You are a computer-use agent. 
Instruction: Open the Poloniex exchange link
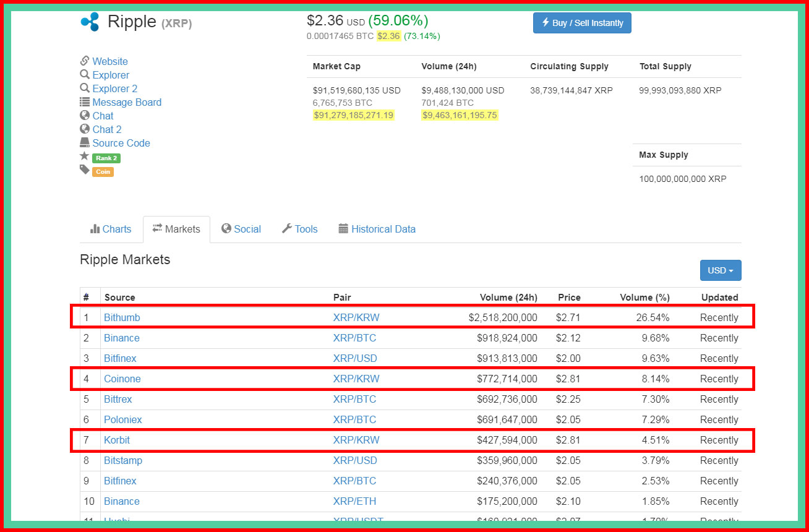click(x=123, y=419)
